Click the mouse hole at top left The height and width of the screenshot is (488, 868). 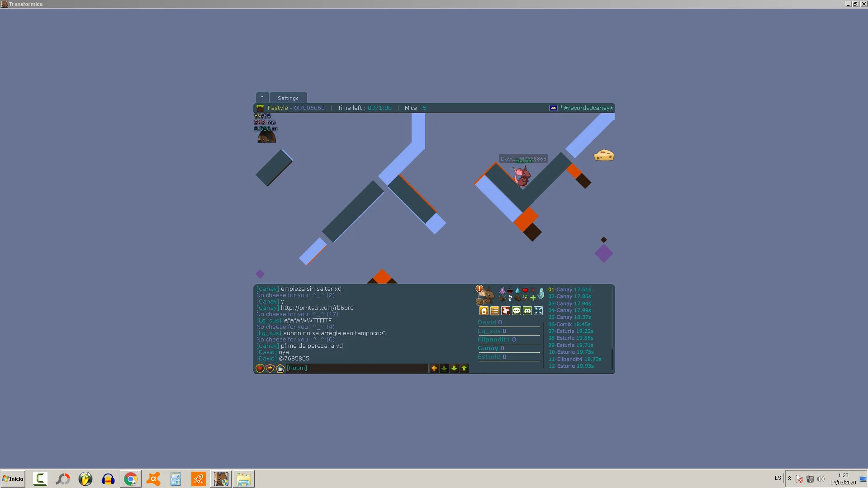[267, 136]
